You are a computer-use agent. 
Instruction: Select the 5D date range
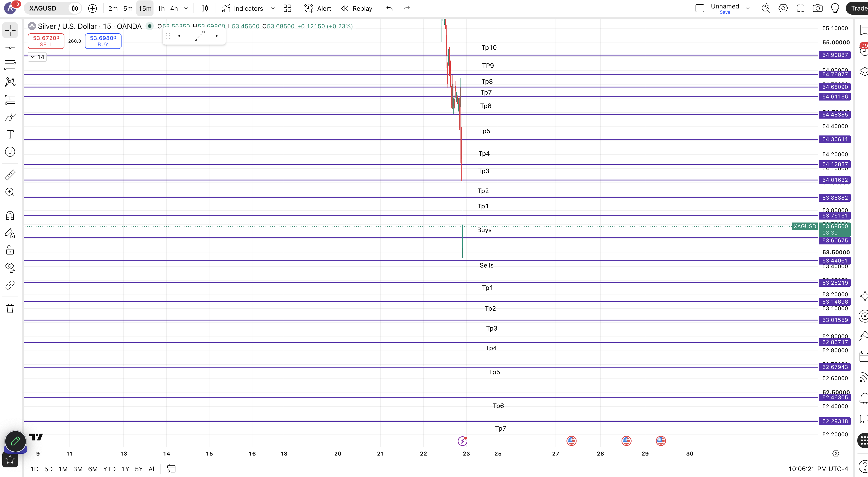tap(48, 469)
